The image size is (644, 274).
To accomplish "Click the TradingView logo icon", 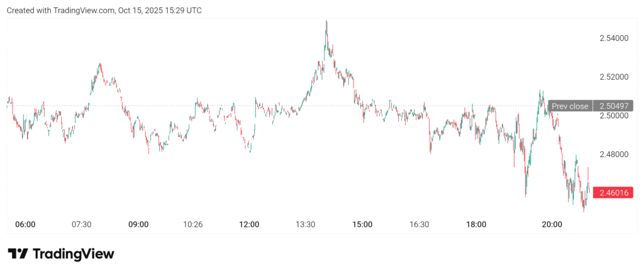I will click(18, 254).
